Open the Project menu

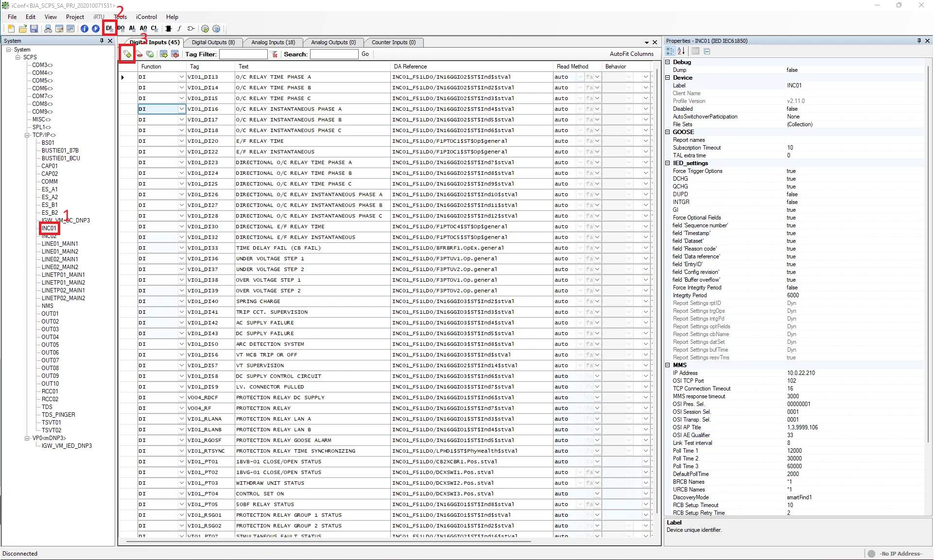[75, 17]
